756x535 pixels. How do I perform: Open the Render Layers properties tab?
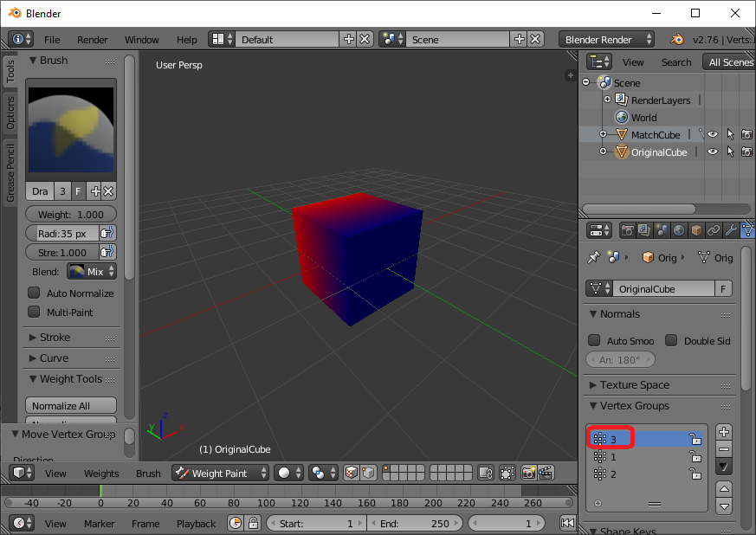[644, 231]
